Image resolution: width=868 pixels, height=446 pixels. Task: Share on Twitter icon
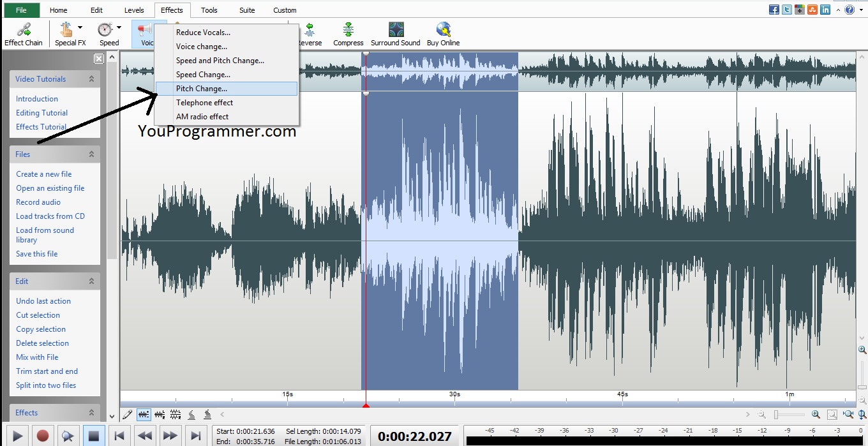tap(787, 10)
